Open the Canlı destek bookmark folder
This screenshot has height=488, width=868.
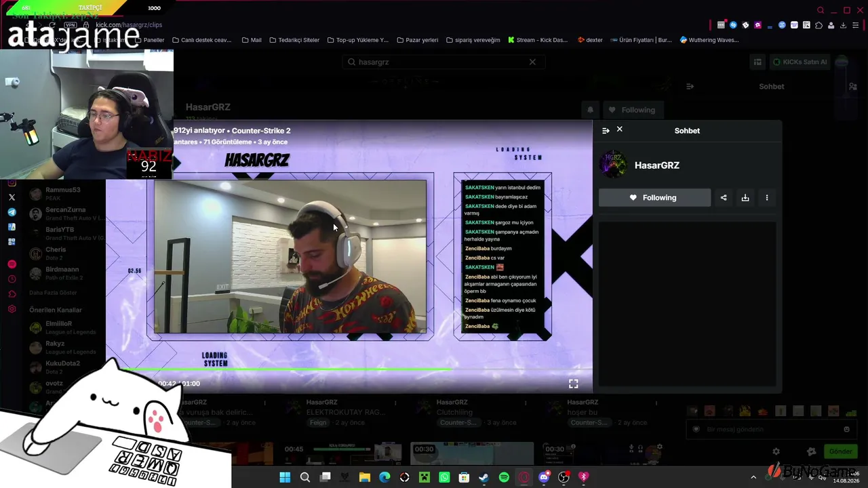point(202,40)
